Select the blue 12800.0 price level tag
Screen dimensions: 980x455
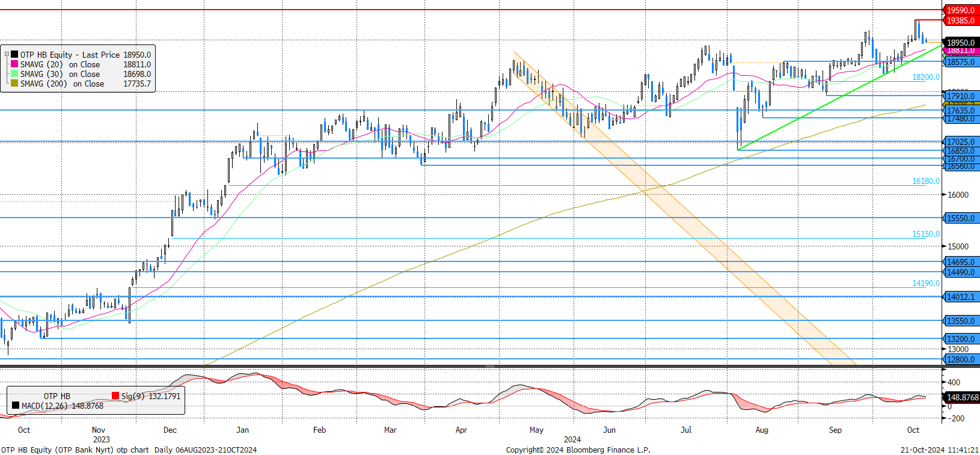pyautogui.click(x=961, y=359)
